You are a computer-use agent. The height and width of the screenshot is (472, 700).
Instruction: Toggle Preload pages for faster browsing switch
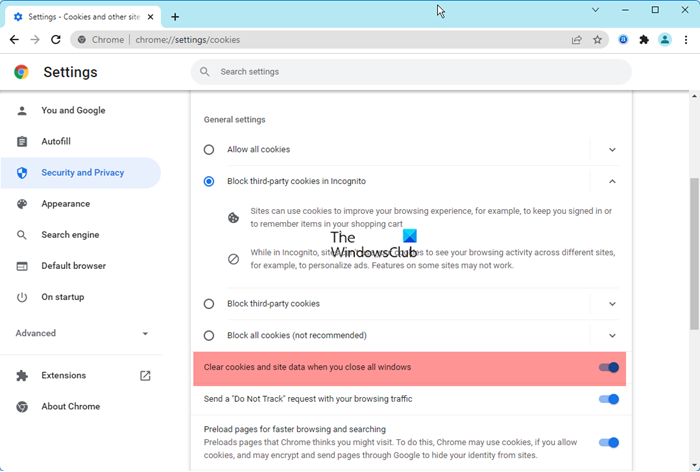coord(609,443)
